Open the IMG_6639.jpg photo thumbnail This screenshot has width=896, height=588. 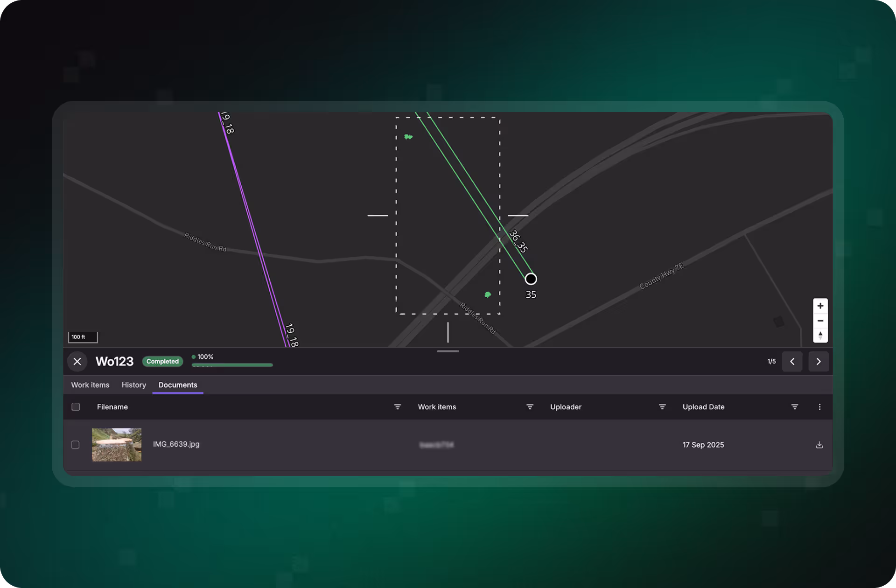(x=117, y=445)
